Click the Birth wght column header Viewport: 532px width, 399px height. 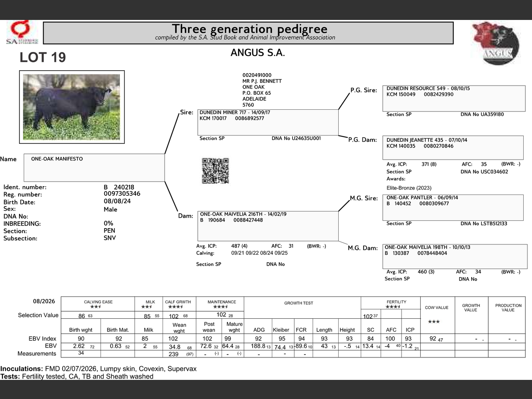(81, 330)
